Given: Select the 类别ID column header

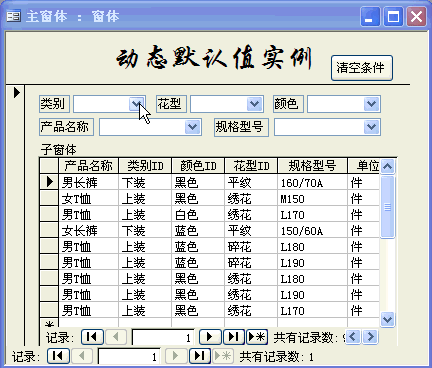Looking at the screenshot, I should tap(145, 166).
